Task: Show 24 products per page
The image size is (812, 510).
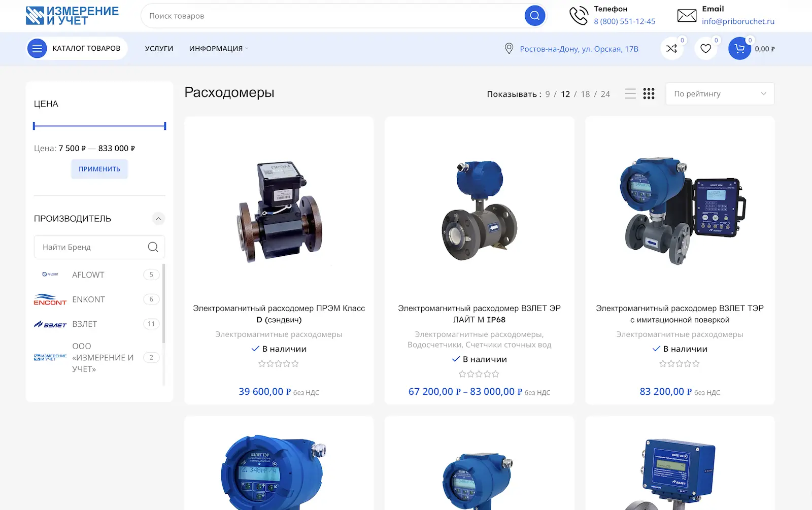Action: tap(605, 94)
